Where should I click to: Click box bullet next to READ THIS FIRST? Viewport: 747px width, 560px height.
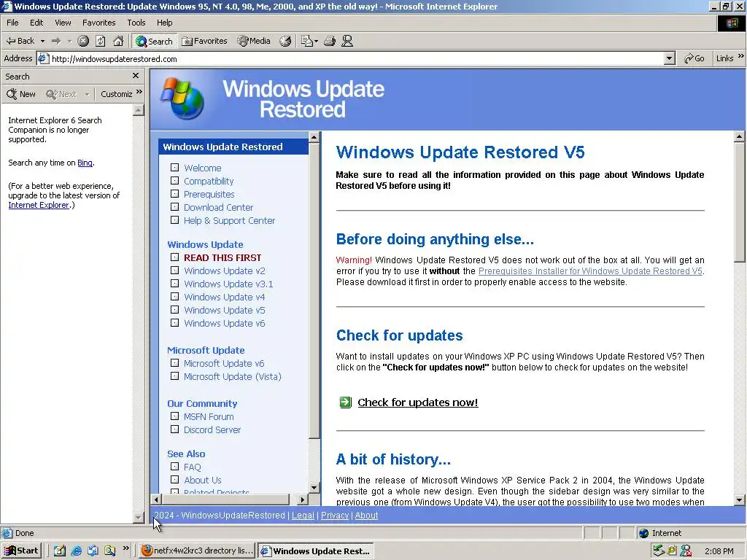[x=175, y=257]
